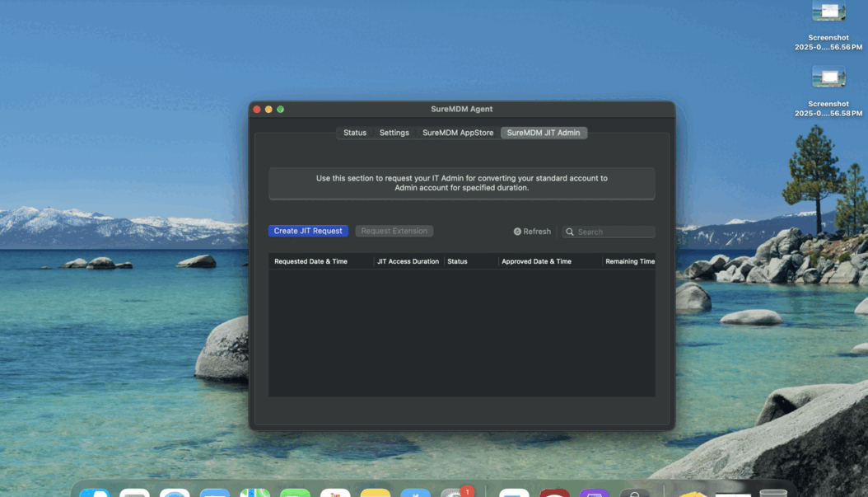
Task: Select the SureMDM JIT Admin tab
Action: 544,132
